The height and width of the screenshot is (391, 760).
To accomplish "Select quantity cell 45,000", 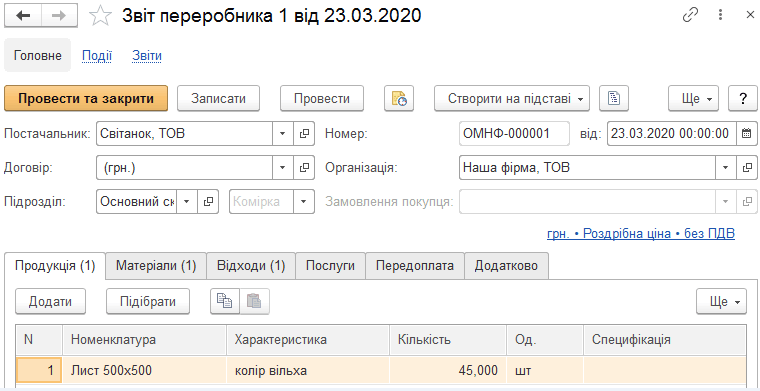I will (448, 371).
